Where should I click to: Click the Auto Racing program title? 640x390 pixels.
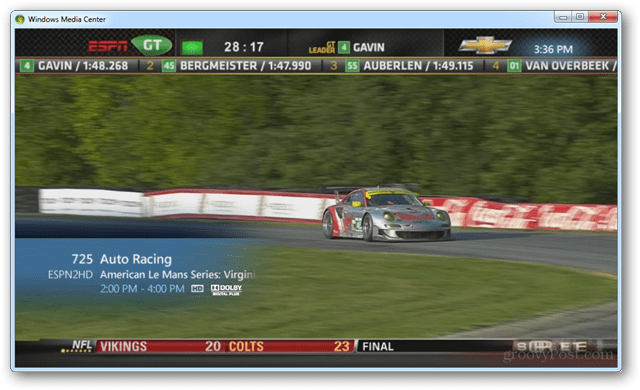[x=136, y=259]
